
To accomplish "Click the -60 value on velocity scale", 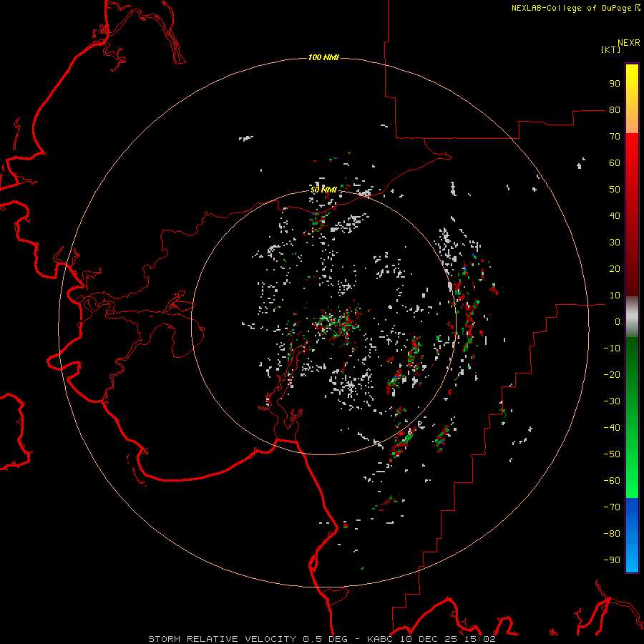I will click(612, 481).
